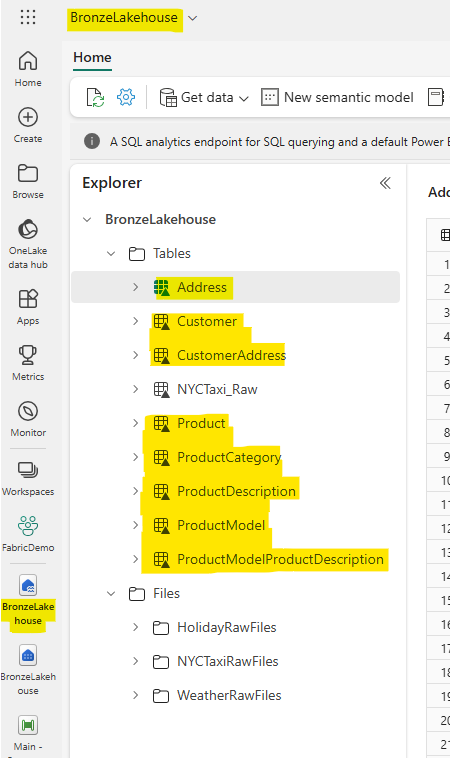Open the Get data dropdown
The image size is (450, 758).
coord(204,97)
